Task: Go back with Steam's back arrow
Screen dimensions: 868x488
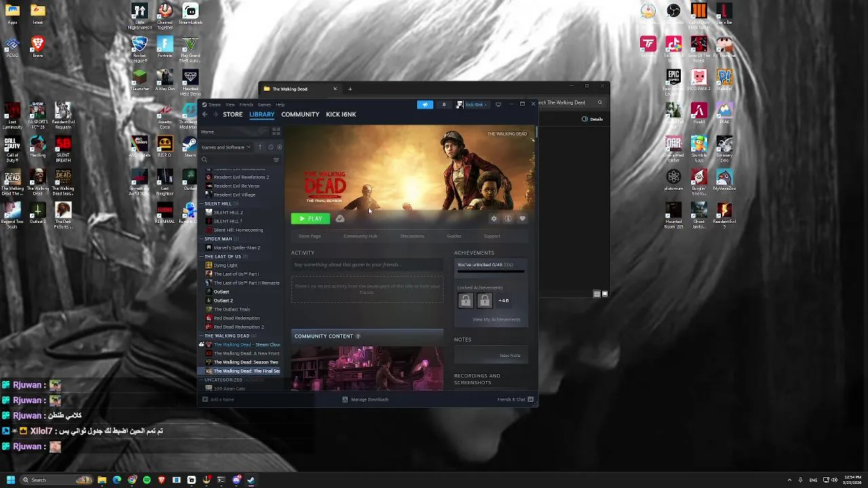Action: coord(205,115)
